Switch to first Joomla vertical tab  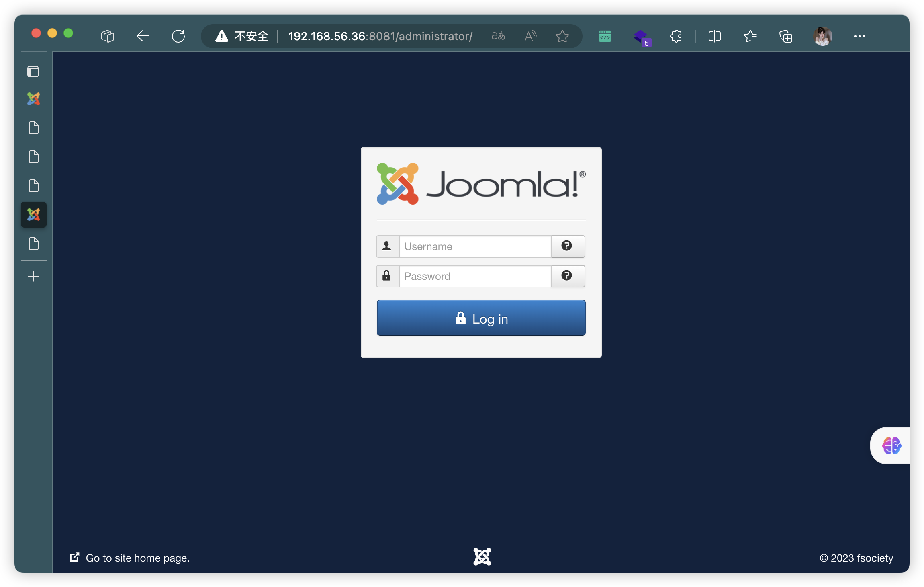(34, 99)
